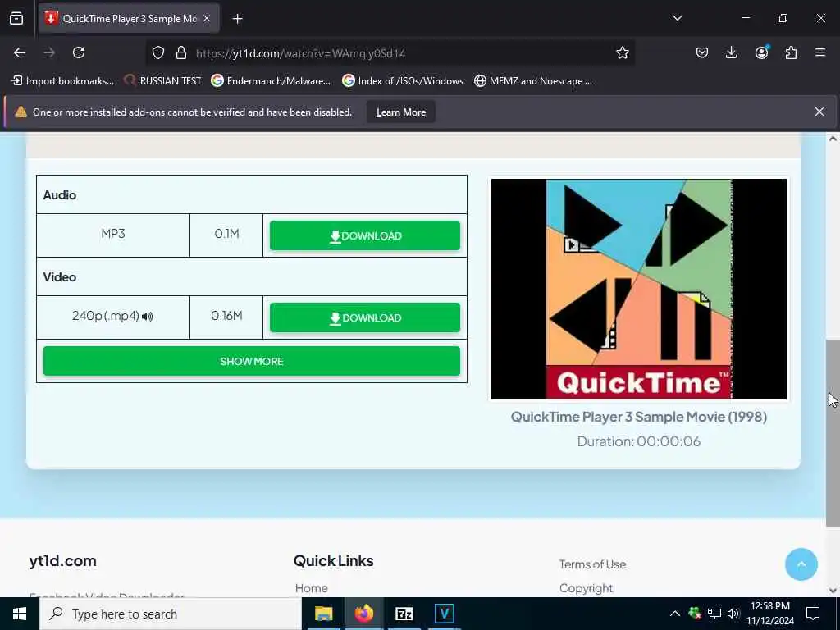The height and width of the screenshot is (630, 840).
Task: Bookmark this page with the star
Action: click(622, 53)
